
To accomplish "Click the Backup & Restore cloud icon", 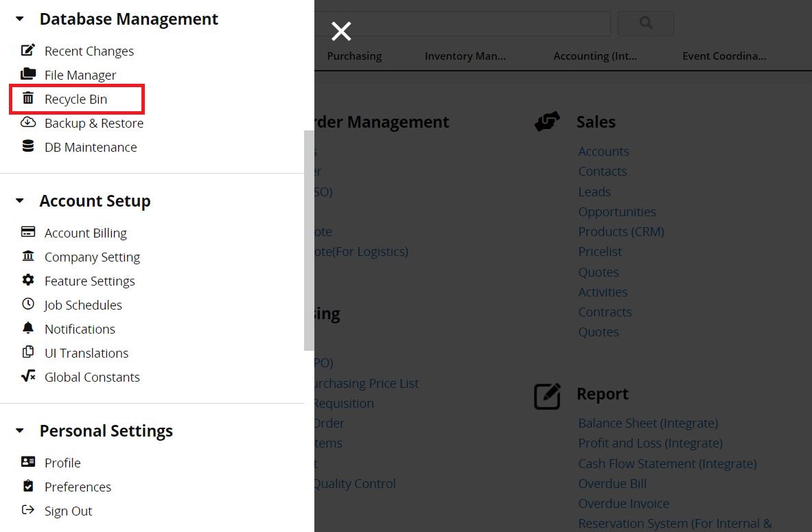I will (x=28, y=122).
